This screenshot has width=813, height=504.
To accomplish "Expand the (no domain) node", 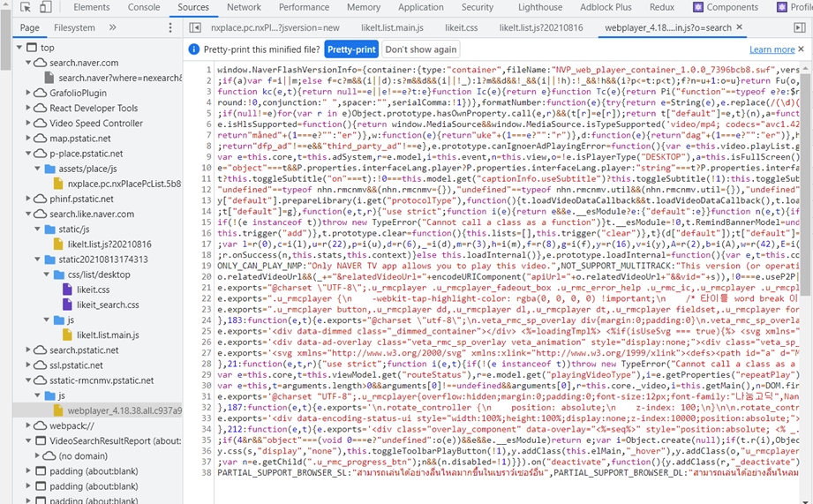I will (x=37, y=455).
